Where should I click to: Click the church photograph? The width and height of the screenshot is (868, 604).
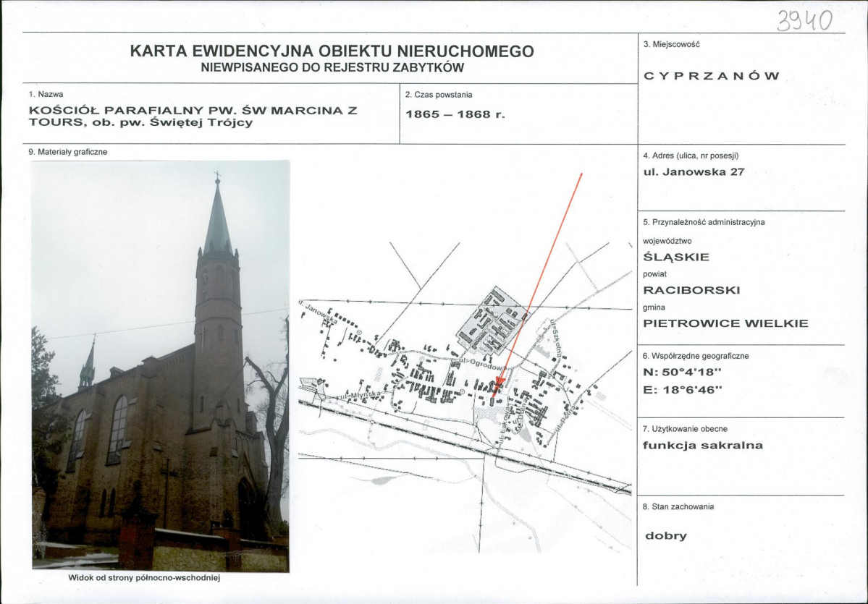coord(161,366)
